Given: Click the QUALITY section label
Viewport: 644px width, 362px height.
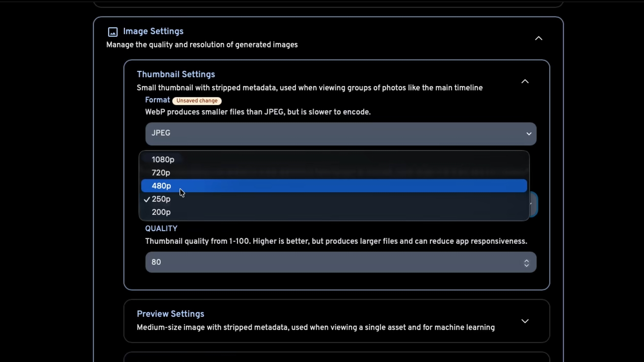Looking at the screenshot, I should click(161, 228).
